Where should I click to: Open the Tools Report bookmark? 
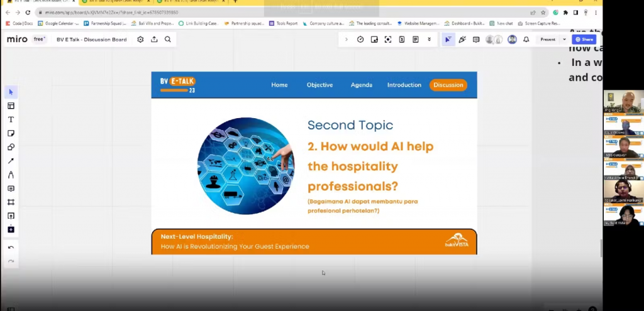click(284, 23)
